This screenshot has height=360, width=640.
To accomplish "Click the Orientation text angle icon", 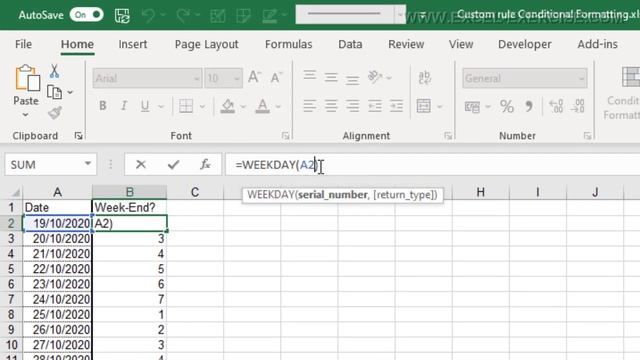I will point(375,76).
